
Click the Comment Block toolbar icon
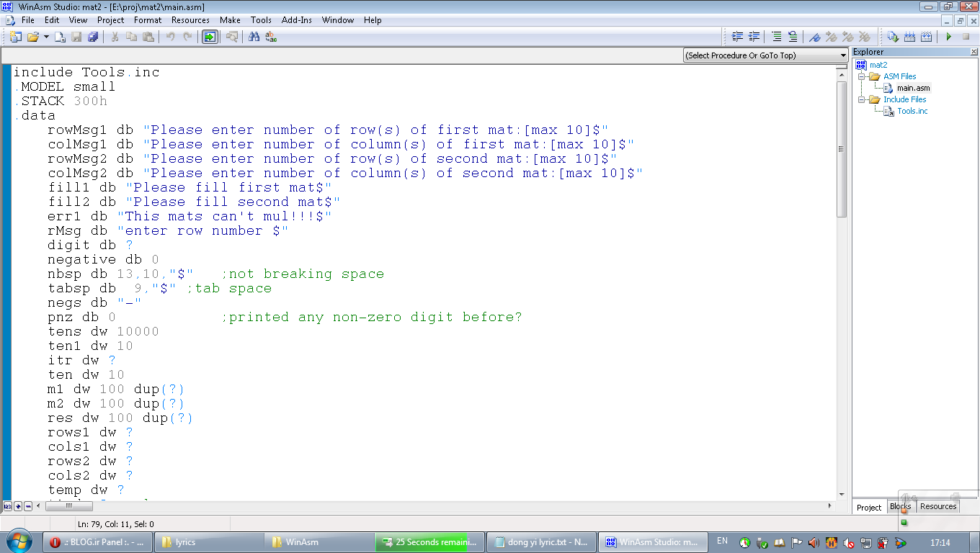tap(776, 37)
